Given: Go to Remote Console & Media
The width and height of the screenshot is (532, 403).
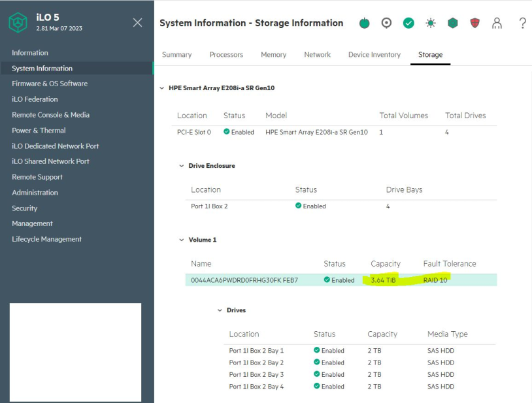Looking at the screenshot, I should pyautogui.click(x=50, y=115).
